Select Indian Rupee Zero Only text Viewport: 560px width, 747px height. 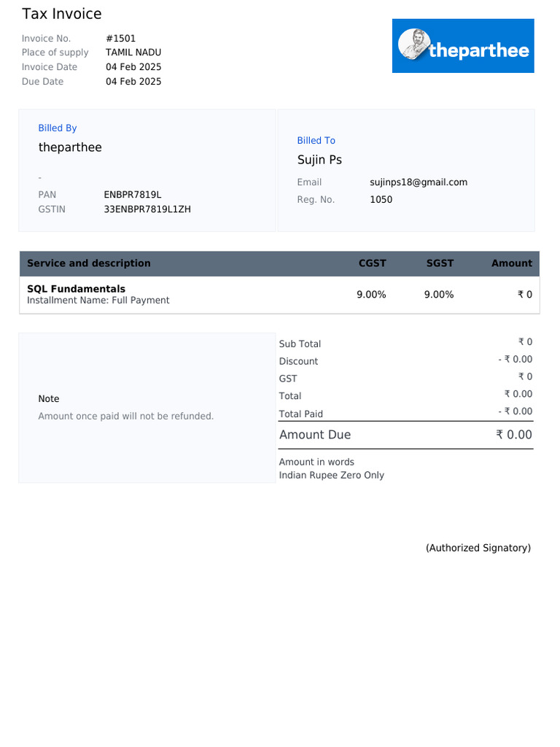point(332,475)
